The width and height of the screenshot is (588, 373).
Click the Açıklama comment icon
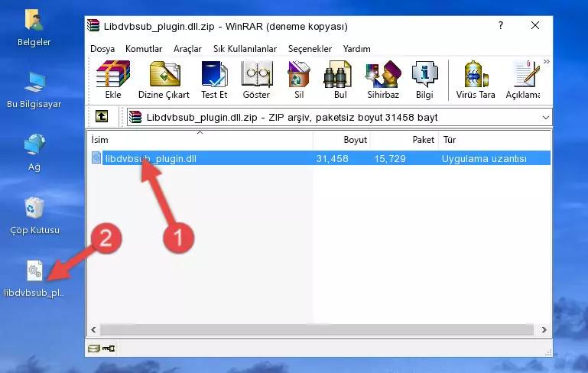tap(523, 79)
